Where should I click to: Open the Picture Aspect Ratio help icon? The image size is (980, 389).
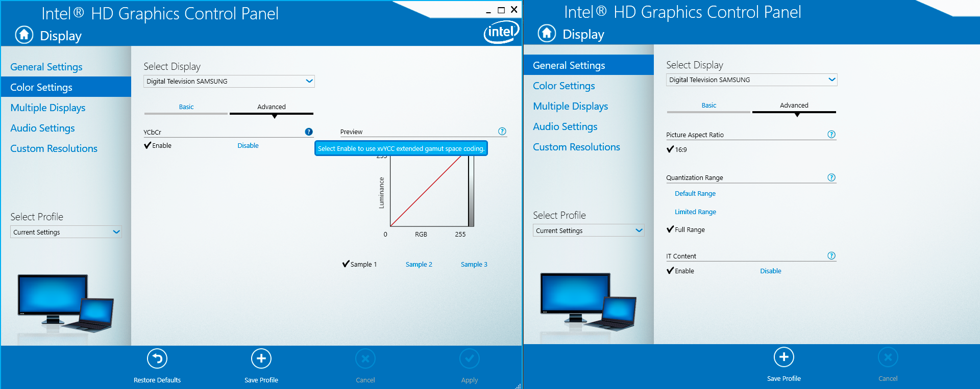831,135
